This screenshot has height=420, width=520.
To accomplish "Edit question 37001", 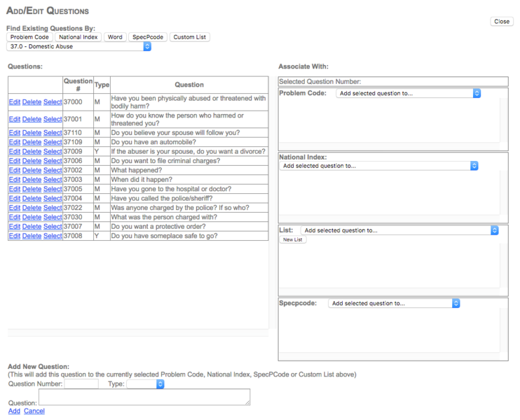I will [x=15, y=119].
